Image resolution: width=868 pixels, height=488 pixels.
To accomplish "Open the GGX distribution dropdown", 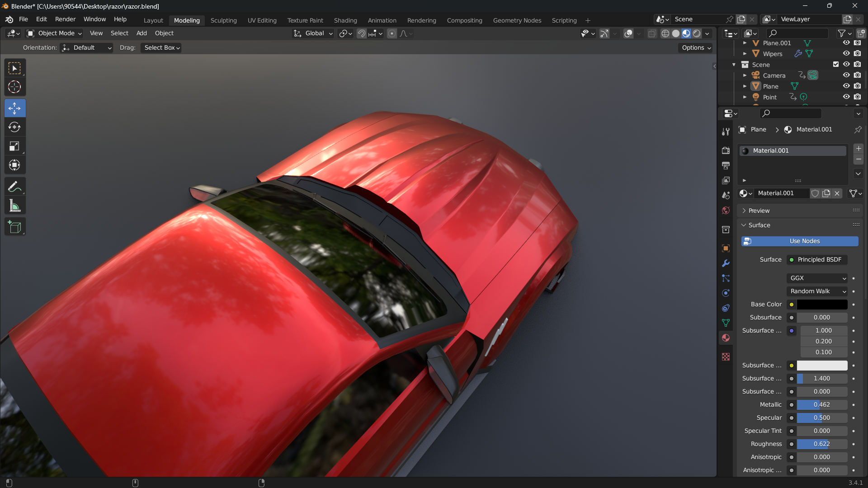I will [x=817, y=278].
